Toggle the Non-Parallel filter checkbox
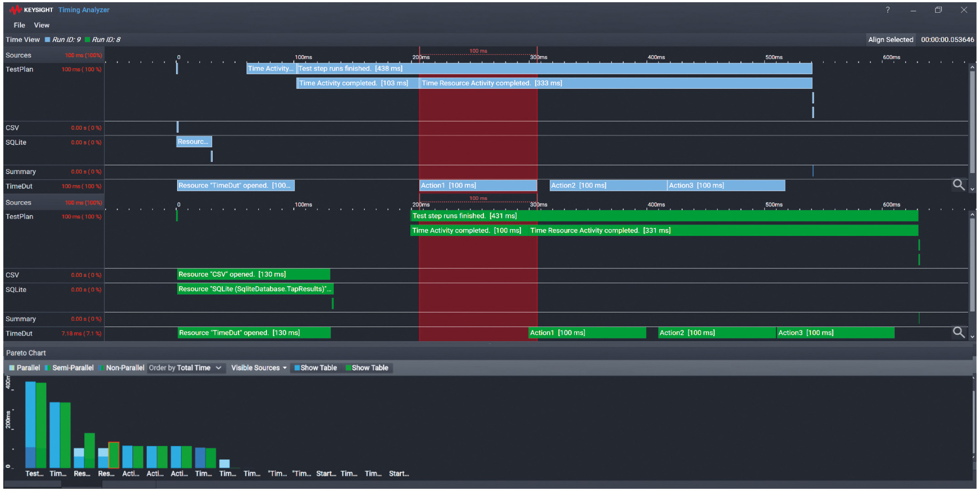This screenshot has width=980, height=491. coord(101,368)
